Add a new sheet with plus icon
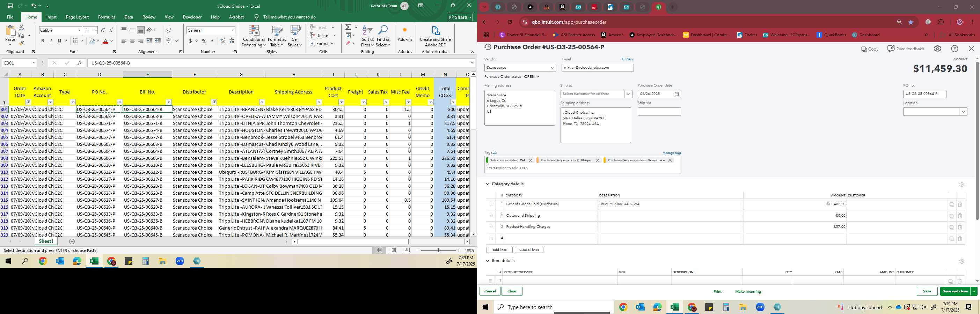Image resolution: width=980 pixels, height=314 pixels. [x=72, y=241]
